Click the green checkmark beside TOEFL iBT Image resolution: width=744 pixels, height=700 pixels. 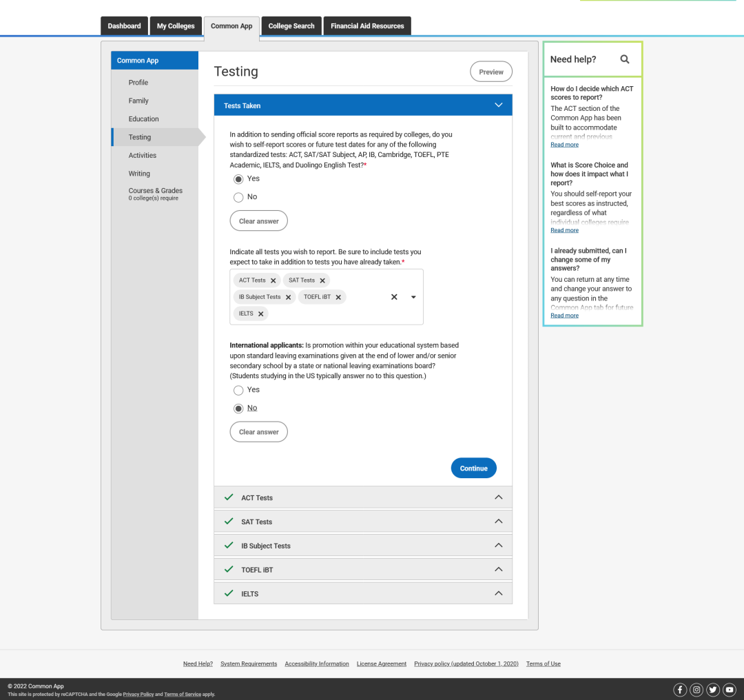(x=229, y=569)
